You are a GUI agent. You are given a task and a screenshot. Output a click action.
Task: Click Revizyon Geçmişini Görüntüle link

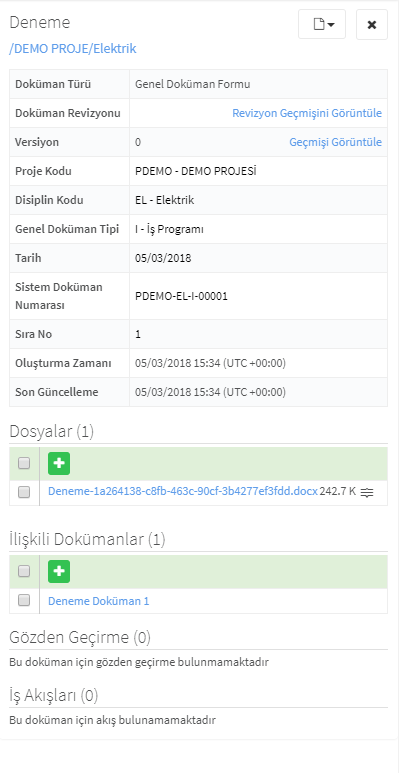(x=307, y=113)
